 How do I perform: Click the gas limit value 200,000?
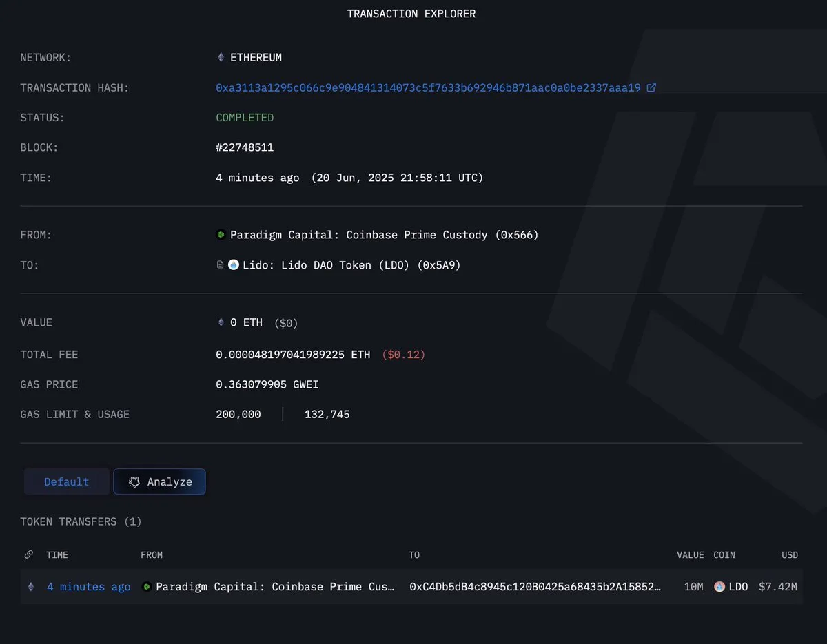click(x=238, y=414)
